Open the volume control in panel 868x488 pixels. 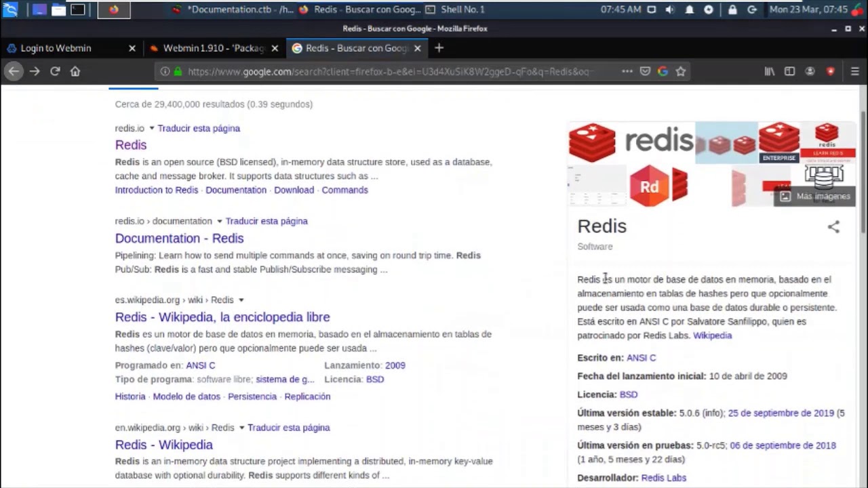(670, 9)
